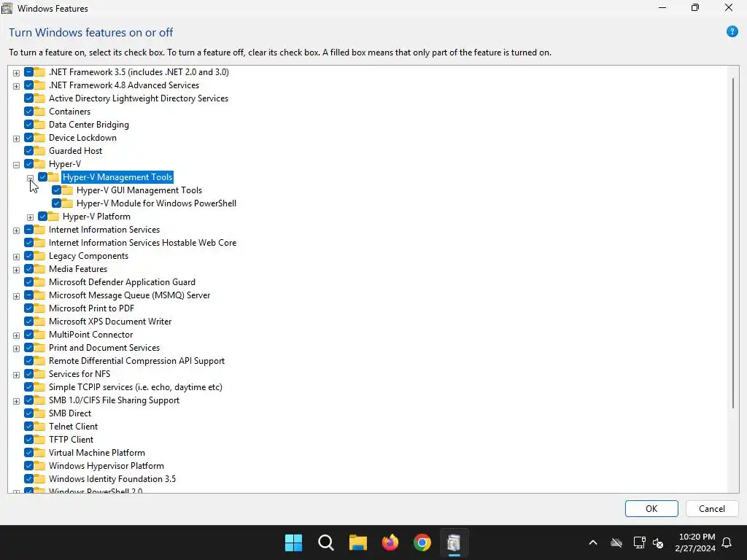The image size is (747, 560).
Task: Select the Windows Features taskbar icon
Action: pyautogui.click(x=454, y=542)
